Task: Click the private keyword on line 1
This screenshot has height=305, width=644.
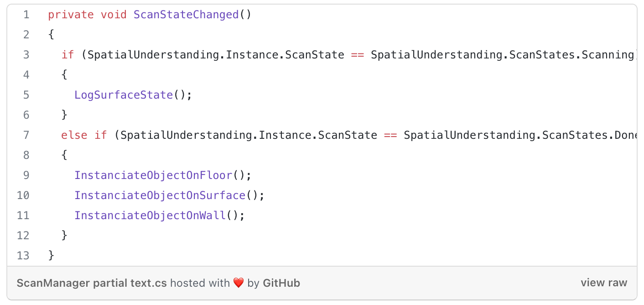Action: [x=71, y=15]
